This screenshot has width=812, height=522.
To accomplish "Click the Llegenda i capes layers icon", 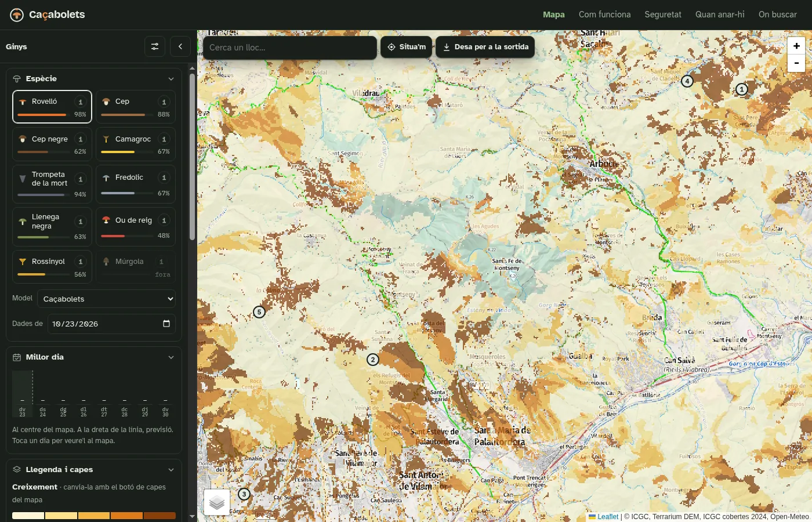I will [x=17, y=470].
